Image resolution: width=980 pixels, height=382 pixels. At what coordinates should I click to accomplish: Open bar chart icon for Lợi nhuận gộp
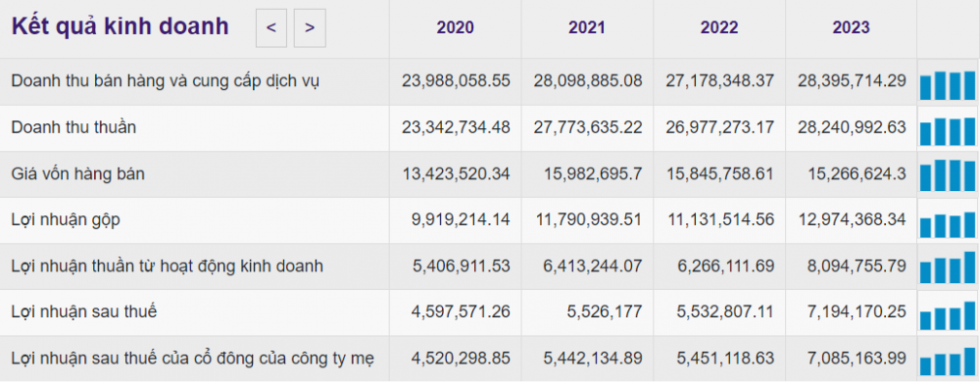coord(947,224)
